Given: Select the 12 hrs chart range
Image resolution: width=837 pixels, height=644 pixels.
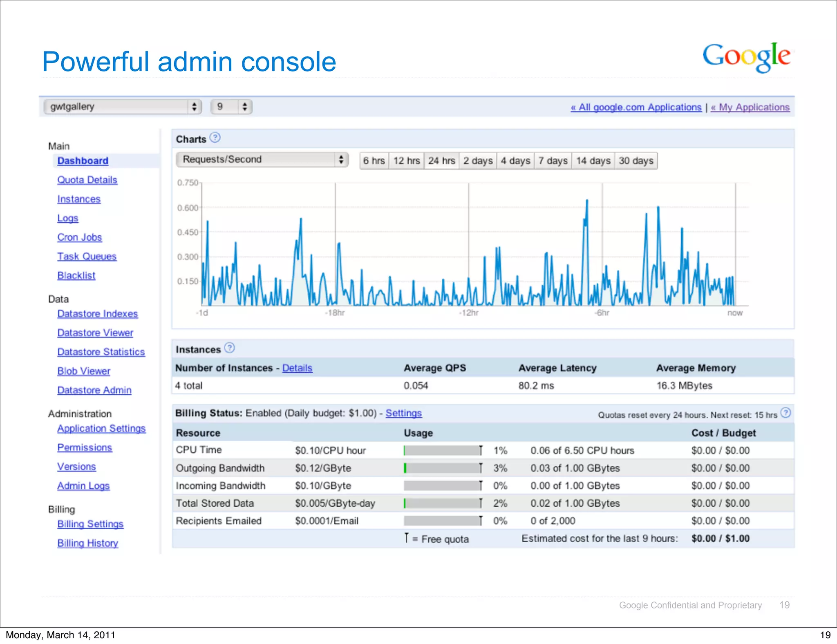Looking at the screenshot, I should click(x=407, y=161).
